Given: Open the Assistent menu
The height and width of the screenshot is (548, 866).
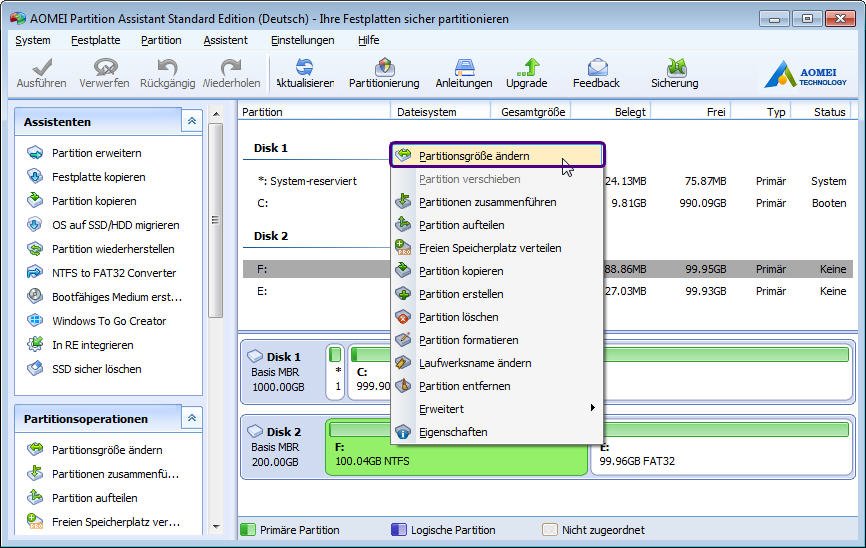Looking at the screenshot, I should [x=225, y=40].
